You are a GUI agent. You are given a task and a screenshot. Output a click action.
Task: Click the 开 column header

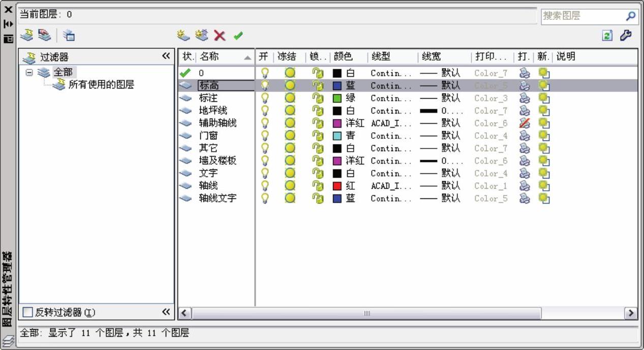pos(264,56)
